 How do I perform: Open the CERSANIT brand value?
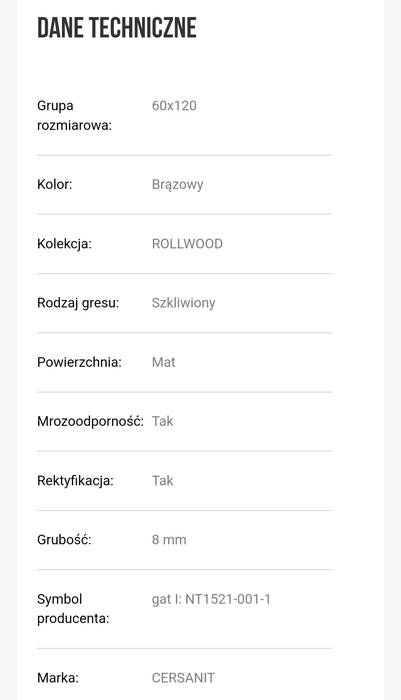click(183, 678)
